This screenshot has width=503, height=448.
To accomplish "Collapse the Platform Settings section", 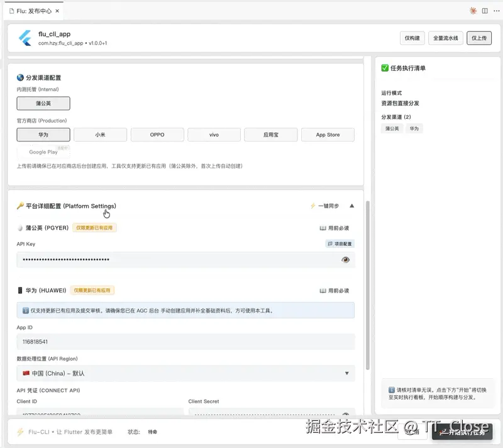I will point(351,206).
